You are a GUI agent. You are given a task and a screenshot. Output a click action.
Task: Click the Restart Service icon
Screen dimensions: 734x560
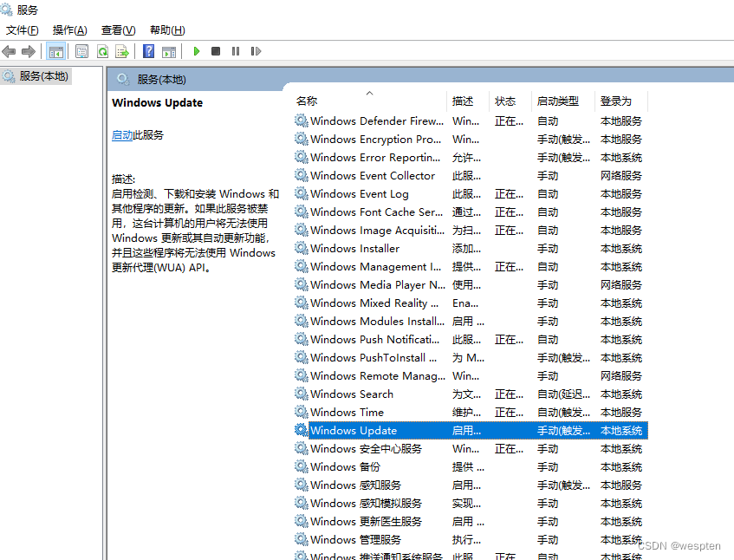coord(256,51)
